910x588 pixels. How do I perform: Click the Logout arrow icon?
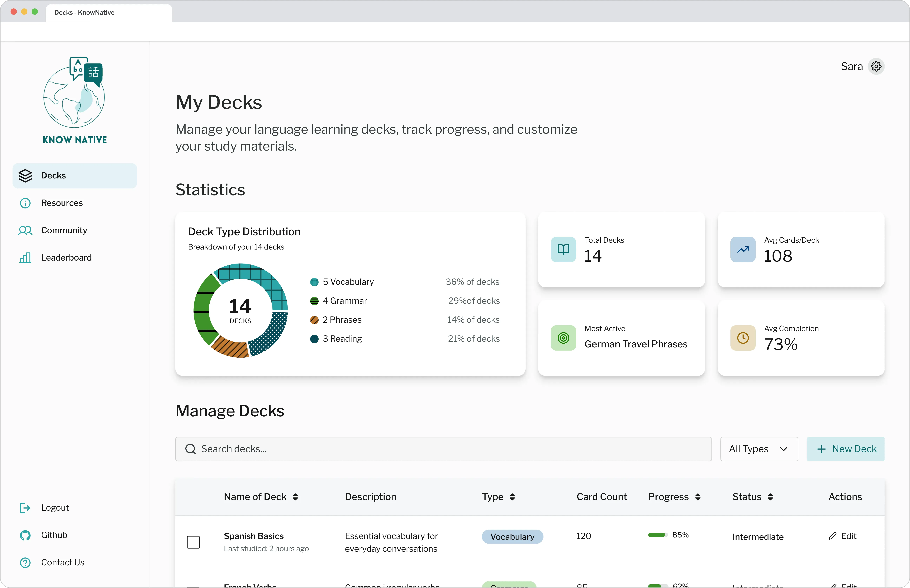[25, 508]
